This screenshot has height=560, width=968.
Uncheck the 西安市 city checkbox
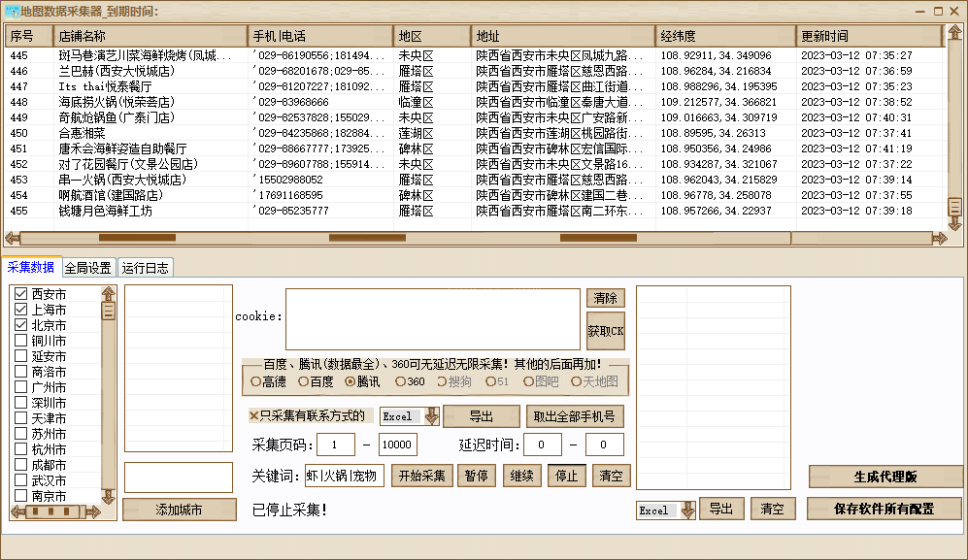(20, 294)
